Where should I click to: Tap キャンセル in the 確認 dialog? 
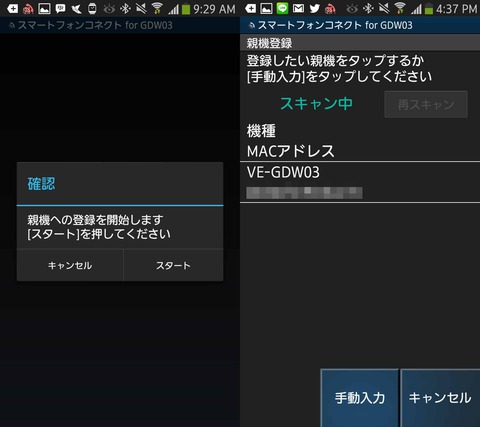(70, 265)
